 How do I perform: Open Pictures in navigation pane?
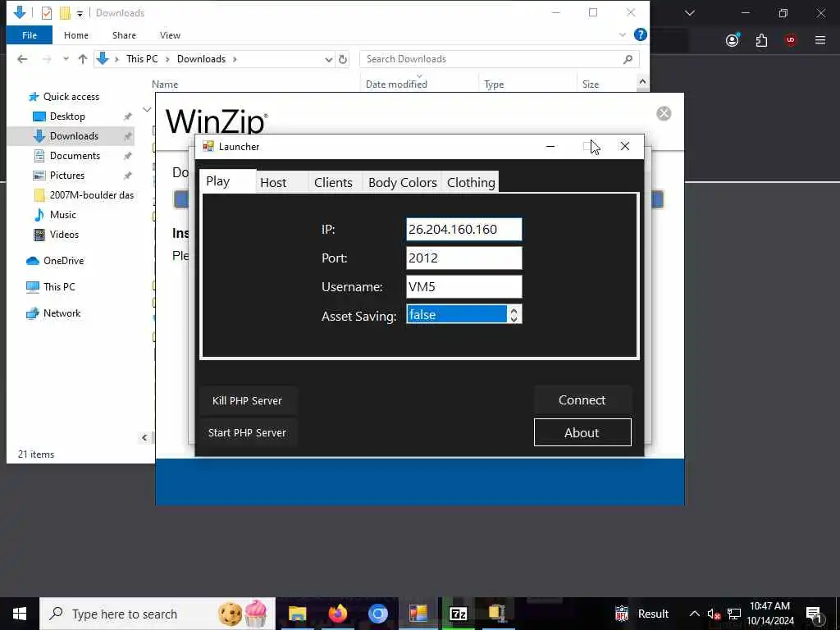[x=67, y=176]
